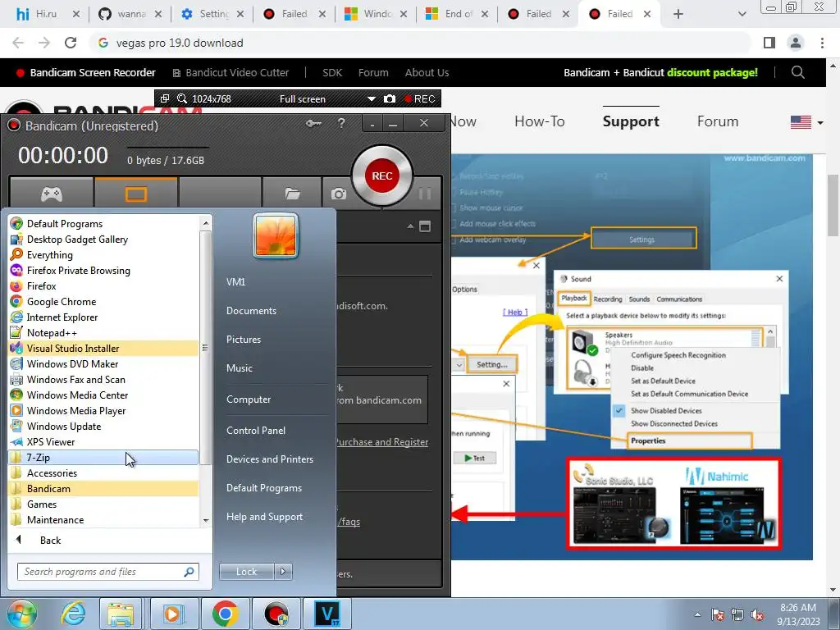Screen dimensions: 840x630
Task: Open the Support page on Bandicam site
Action: point(631,121)
